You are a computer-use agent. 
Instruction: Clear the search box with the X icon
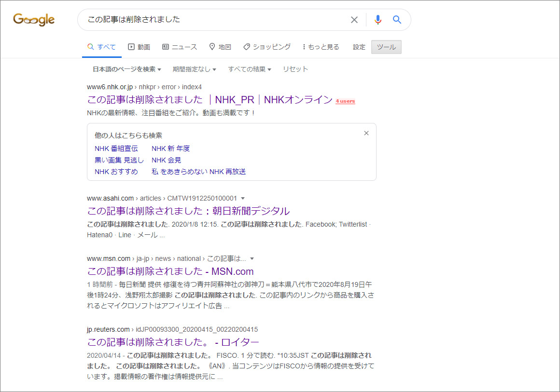pyautogui.click(x=354, y=20)
